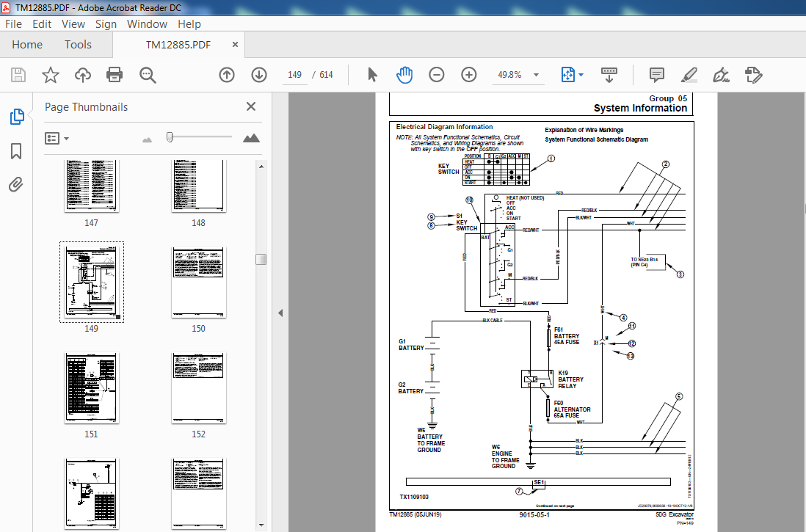Open the stamp and edit tool

point(754,75)
